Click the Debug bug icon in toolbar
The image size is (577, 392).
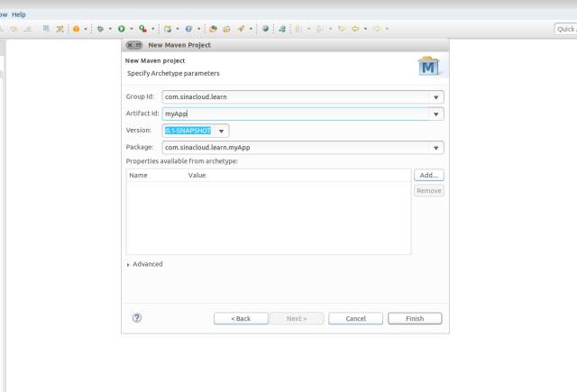pyautogui.click(x=100, y=29)
